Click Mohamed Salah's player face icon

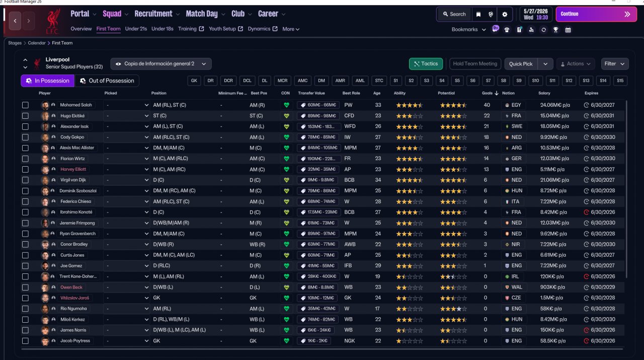pyautogui.click(x=45, y=105)
